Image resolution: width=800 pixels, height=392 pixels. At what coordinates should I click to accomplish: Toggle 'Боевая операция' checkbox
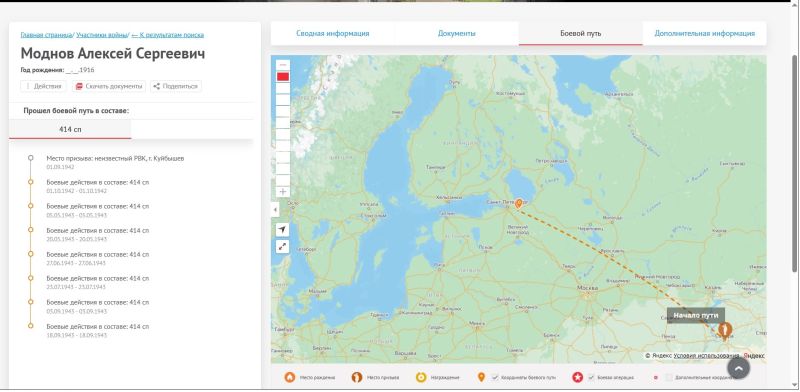point(591,377)
